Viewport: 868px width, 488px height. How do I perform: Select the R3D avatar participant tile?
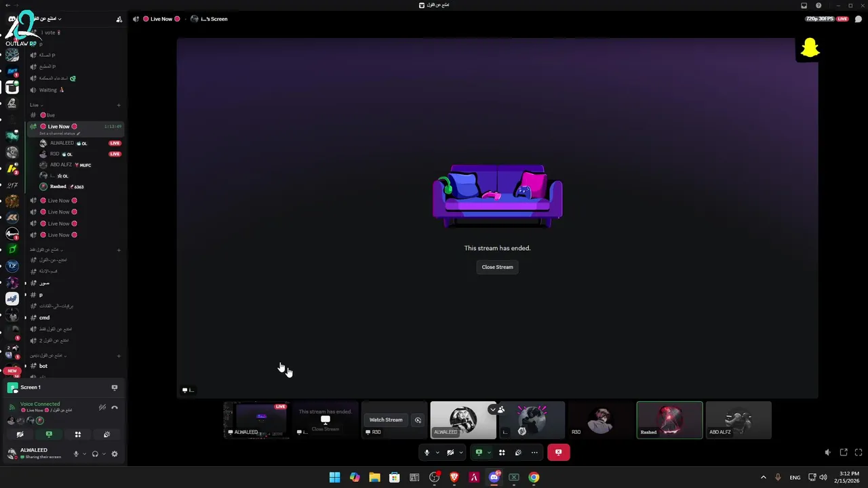point(601,420)
